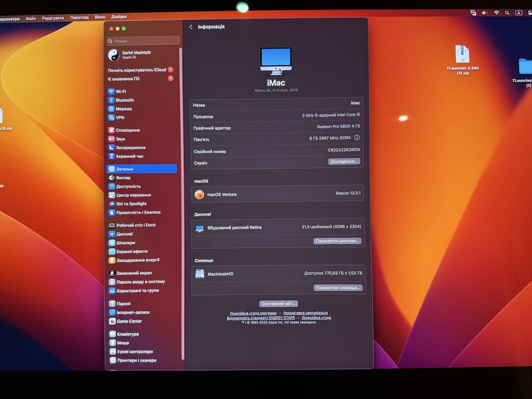
Task: Open Центр керування settings
Action: [130, 195]
